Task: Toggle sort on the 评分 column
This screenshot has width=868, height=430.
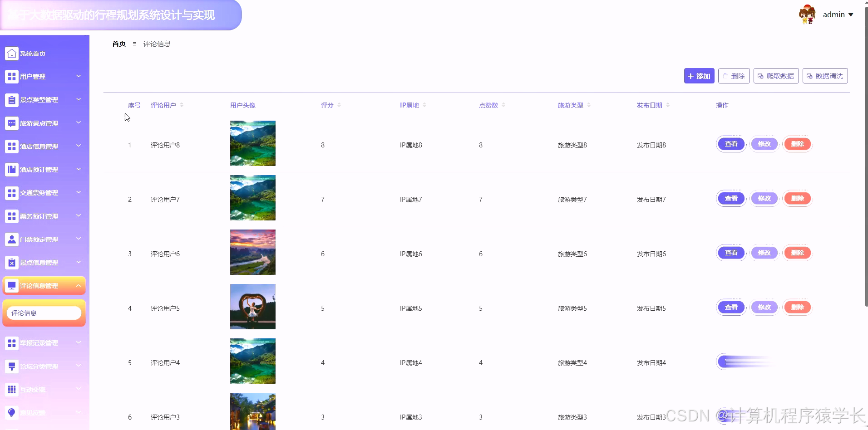Action: coord(338,105)
